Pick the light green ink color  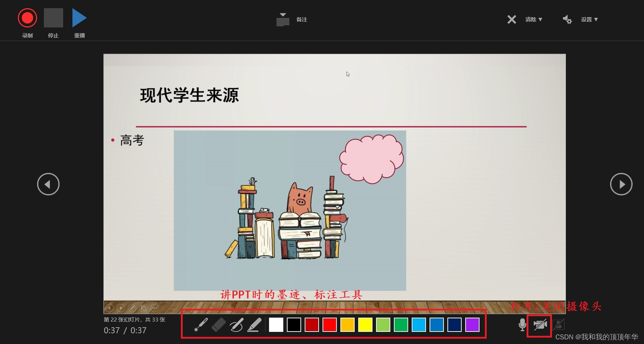(x=383, y=325)
